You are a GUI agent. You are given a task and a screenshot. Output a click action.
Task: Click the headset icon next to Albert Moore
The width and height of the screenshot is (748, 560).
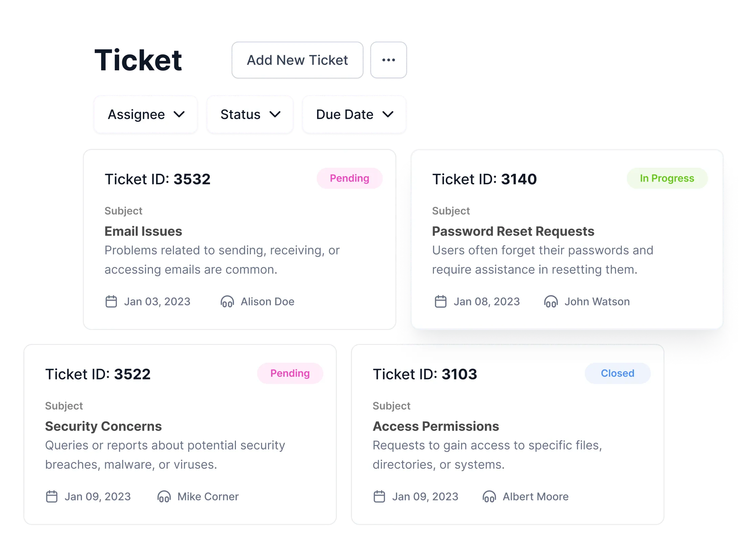[489, 496]
